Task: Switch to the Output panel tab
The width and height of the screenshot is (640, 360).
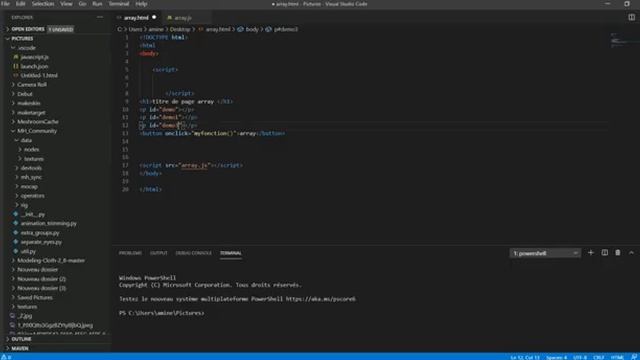Action: 159,253
